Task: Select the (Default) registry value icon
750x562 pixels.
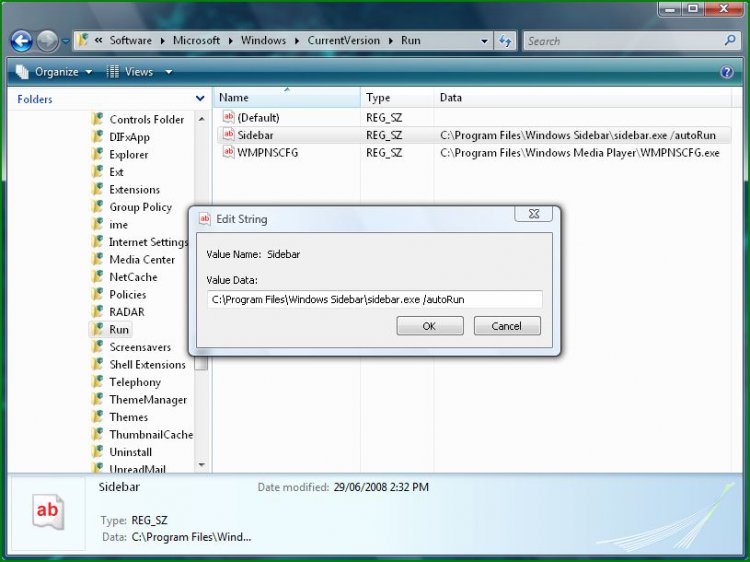Action: click(x=229, y=117)
